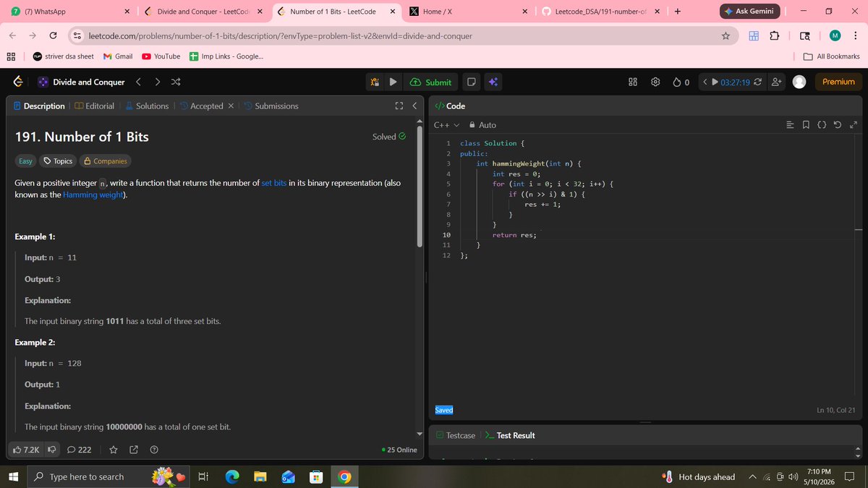The image size is (868, 488).
Task: Collapse the description panel chevron
Action: 414,106
